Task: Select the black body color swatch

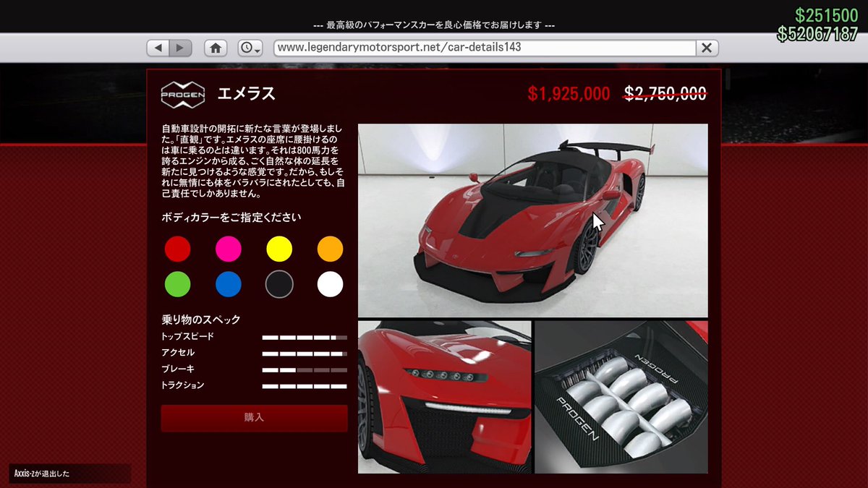Action: [x=279, y=284]
